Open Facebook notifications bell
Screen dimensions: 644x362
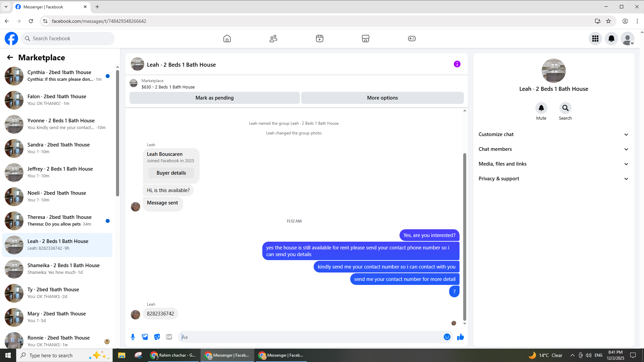click(611, 39)
